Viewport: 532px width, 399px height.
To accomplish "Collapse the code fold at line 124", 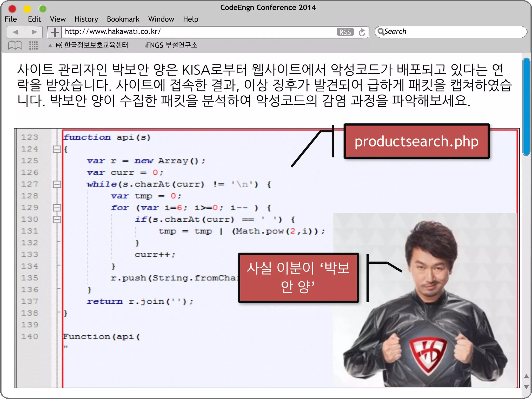I will pos(57,149).
